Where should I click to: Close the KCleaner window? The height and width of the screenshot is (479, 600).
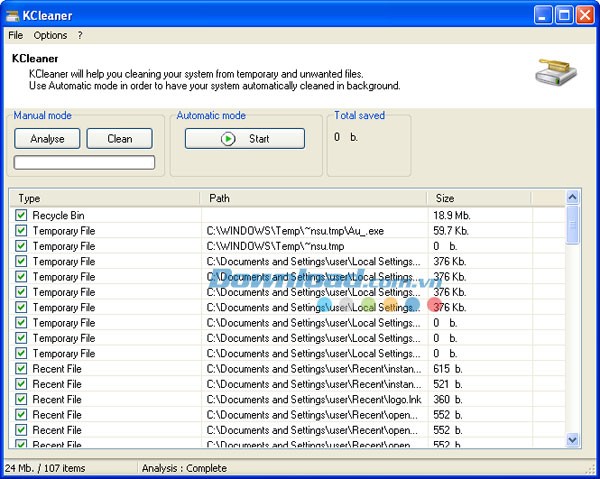585,15
